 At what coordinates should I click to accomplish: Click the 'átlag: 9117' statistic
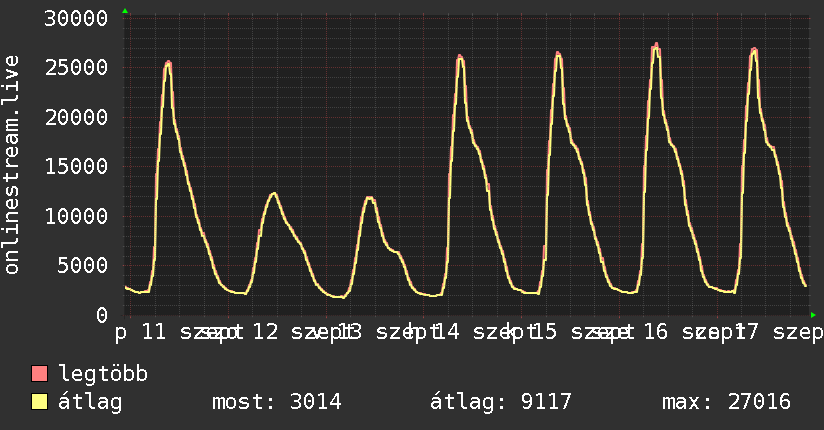500,402
